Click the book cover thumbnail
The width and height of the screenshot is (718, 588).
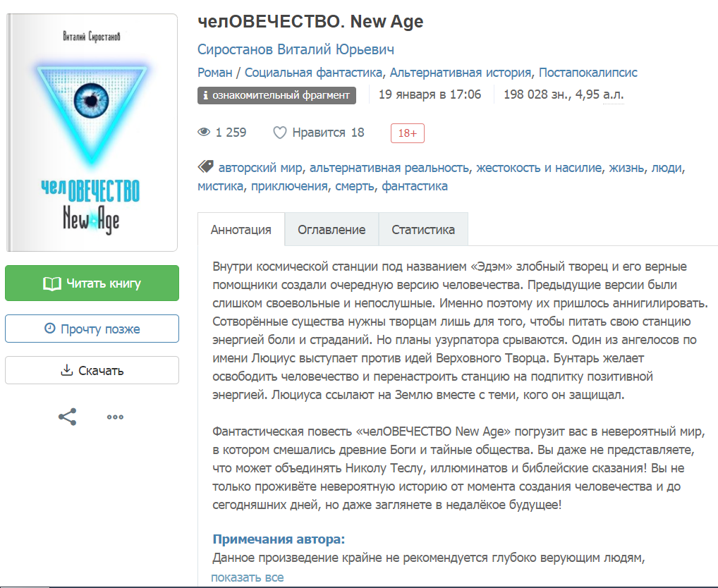click(x=92, y=133)
